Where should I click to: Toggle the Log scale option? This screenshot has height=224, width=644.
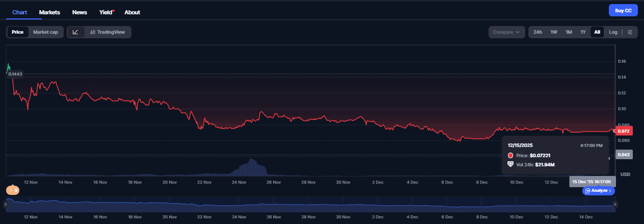(613, 32)
